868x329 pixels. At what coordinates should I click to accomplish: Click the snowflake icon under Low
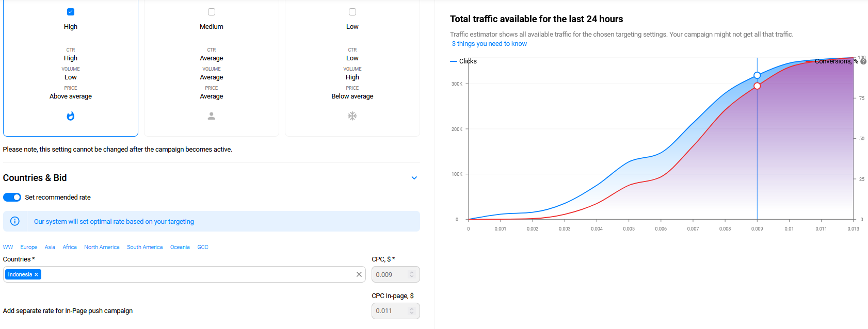[352, 116]
